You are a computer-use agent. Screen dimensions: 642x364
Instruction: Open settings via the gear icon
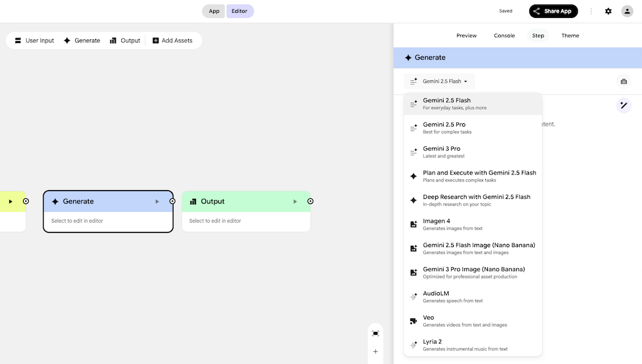pyautogui.click(x=608, y=11)
